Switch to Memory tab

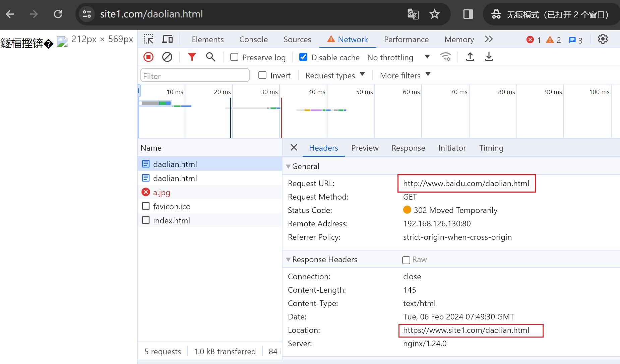click(x=459, y=40)
